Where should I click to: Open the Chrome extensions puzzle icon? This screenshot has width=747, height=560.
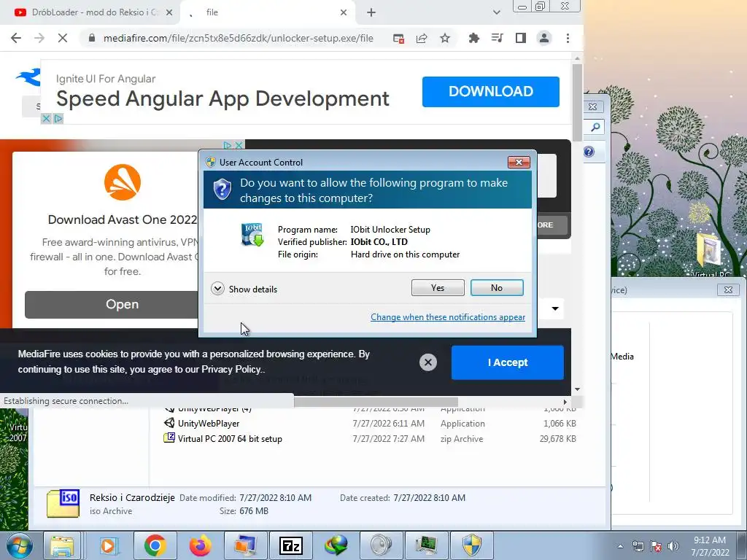click(x=473, y=38)
